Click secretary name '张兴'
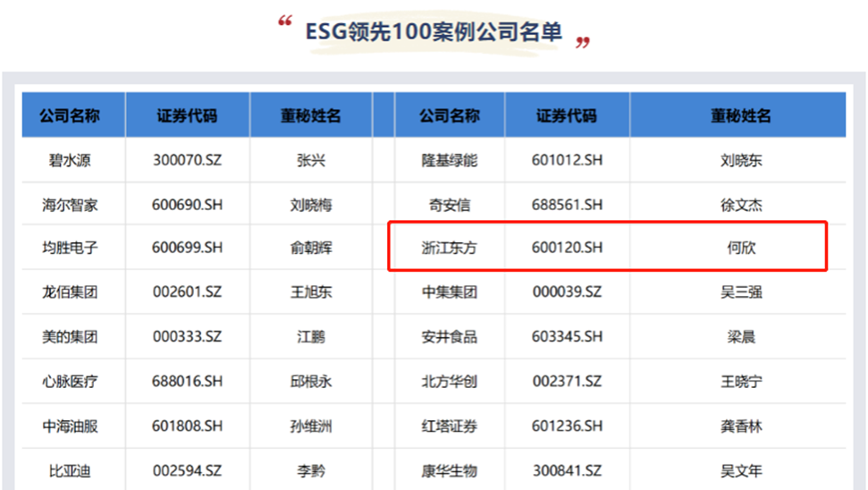This screenshot has width=868, height=490. 311,161
